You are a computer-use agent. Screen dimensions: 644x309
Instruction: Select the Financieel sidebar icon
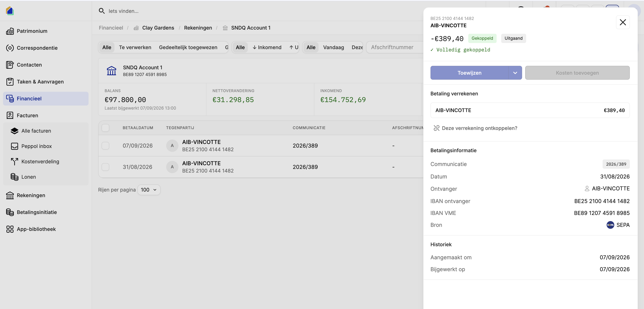click(x=10, y=98)
